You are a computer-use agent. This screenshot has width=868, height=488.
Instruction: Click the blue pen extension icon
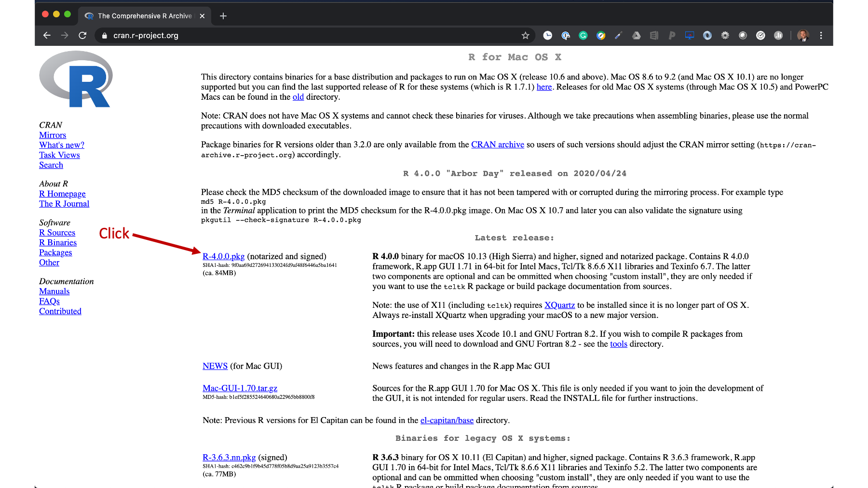click(x=619, y=35)
